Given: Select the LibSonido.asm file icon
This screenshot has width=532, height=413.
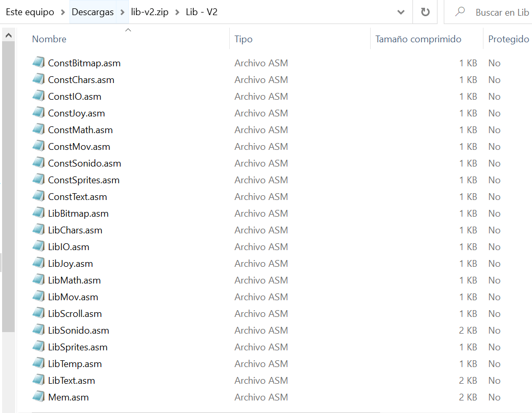Looking at the screenshot, I should pyautogui.click(x=39, y=330).
